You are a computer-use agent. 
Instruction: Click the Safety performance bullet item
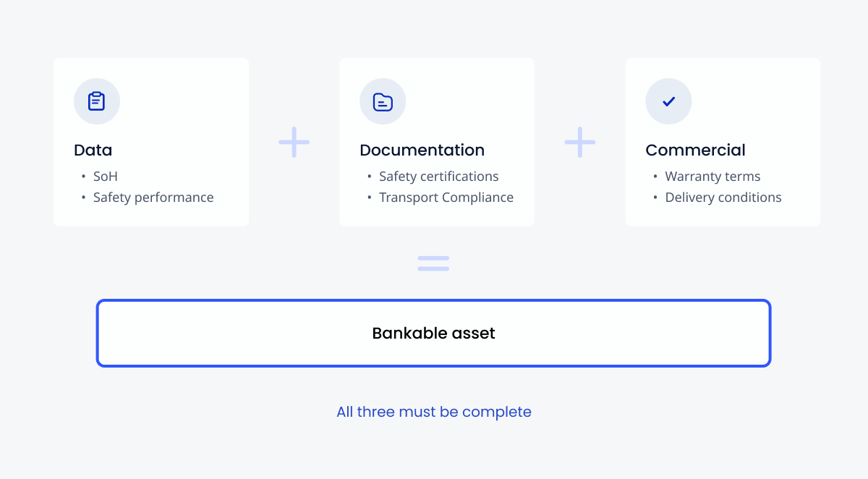point(153,198)
